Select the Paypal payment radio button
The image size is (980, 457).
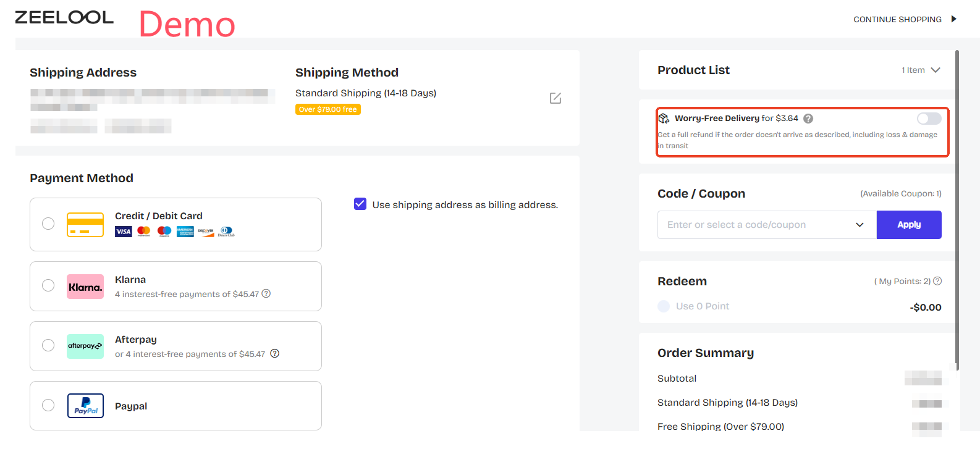point(48,405)
